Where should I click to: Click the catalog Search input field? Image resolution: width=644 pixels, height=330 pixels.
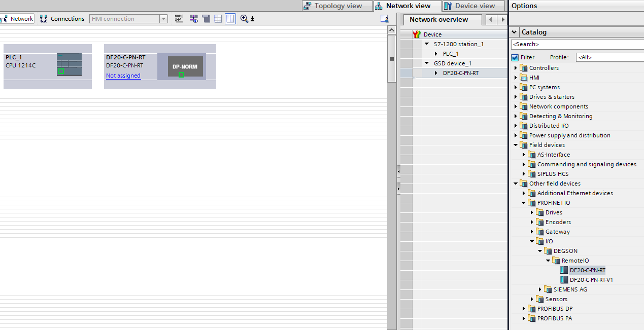click(576, 45)
